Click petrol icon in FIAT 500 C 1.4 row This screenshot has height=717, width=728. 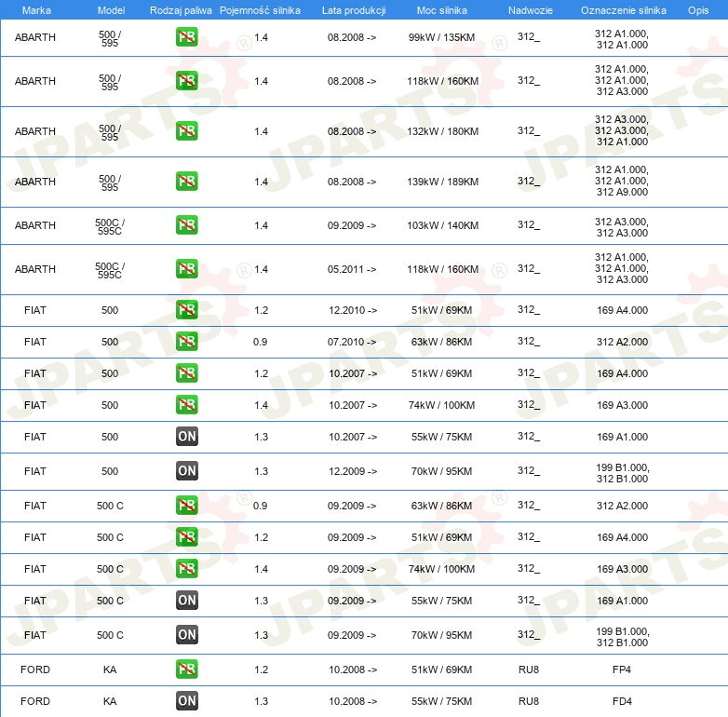[187, 568]
